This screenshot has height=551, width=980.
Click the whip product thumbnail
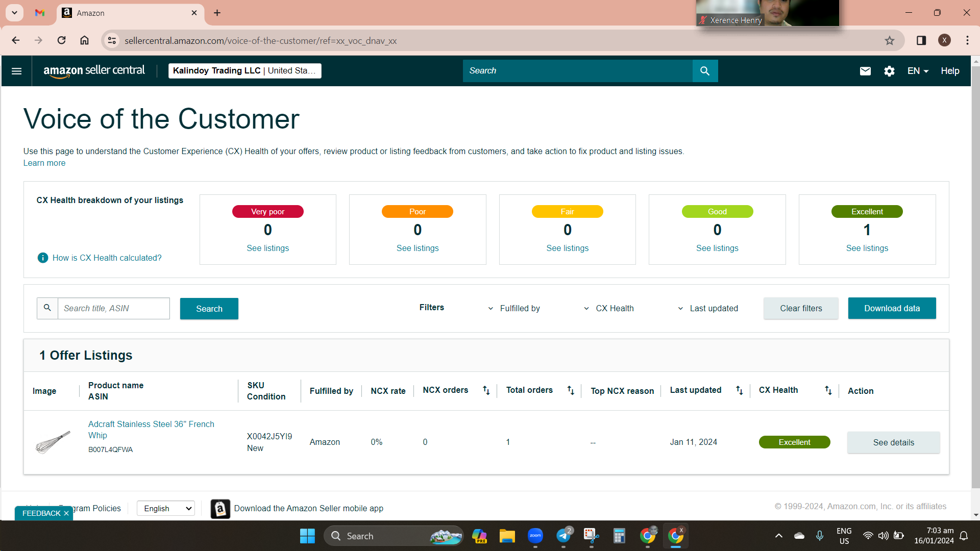[x=53, y=442]
